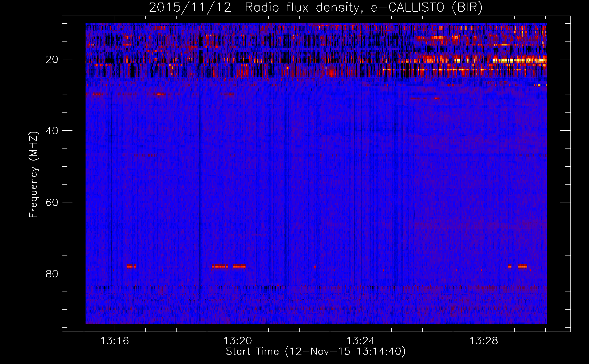This screenshot has height=364, width=589.
Task: Click the 40 frequency tick label
Action: tap(52, 131)
